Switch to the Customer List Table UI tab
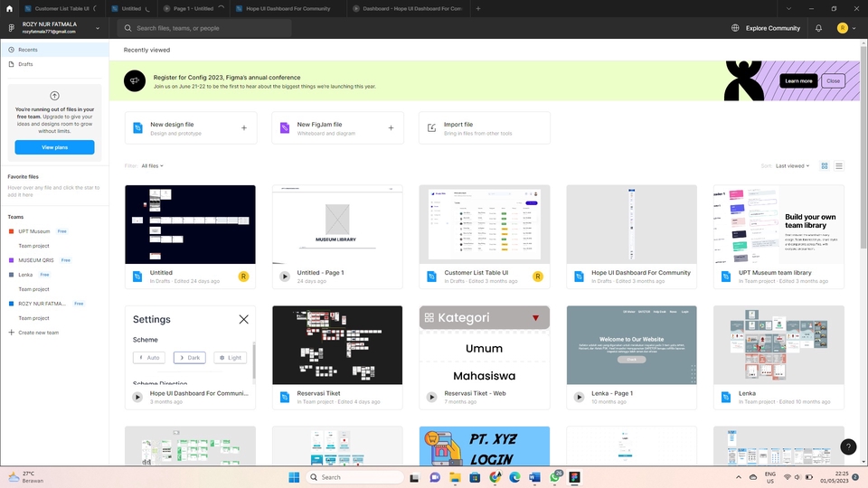This screenshot has height=488, width=868. tap(61, 8)
